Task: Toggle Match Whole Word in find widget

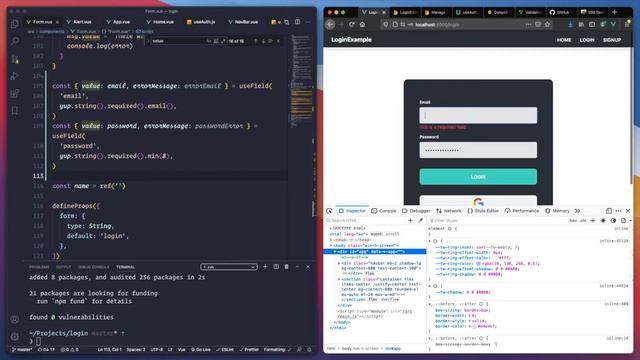Action: coord(216,41)
